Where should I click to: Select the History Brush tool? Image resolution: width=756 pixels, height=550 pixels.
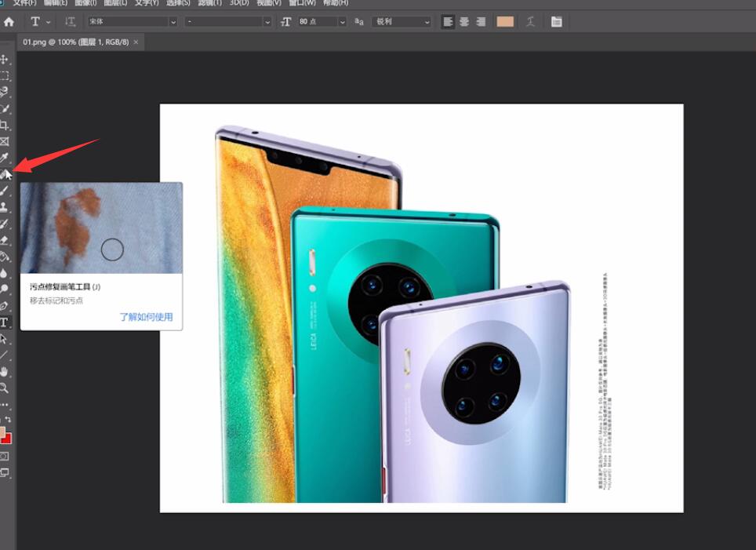tap(5, 224)
